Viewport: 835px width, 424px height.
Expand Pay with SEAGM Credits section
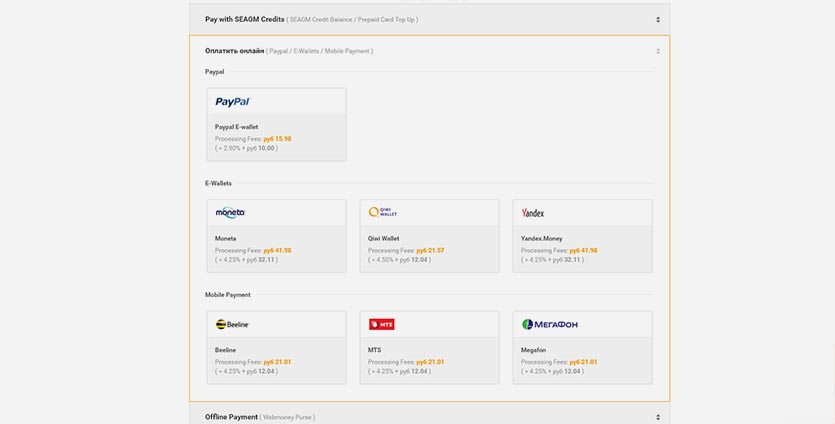click(x=657, y=19)
